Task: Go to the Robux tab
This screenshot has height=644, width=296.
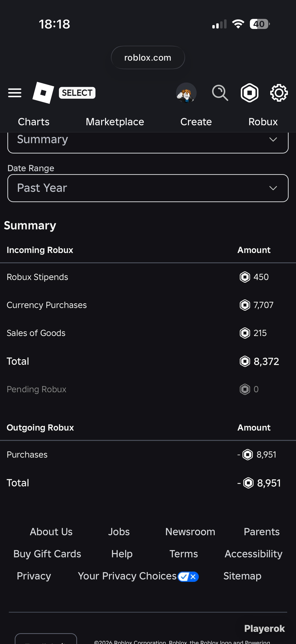Action: coord(263,122)
